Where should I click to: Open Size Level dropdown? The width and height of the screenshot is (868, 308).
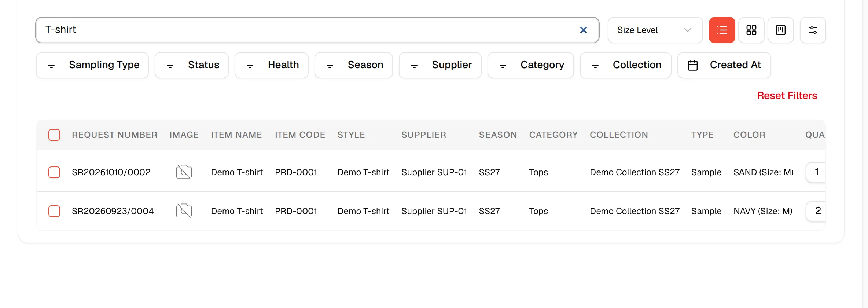655,30
